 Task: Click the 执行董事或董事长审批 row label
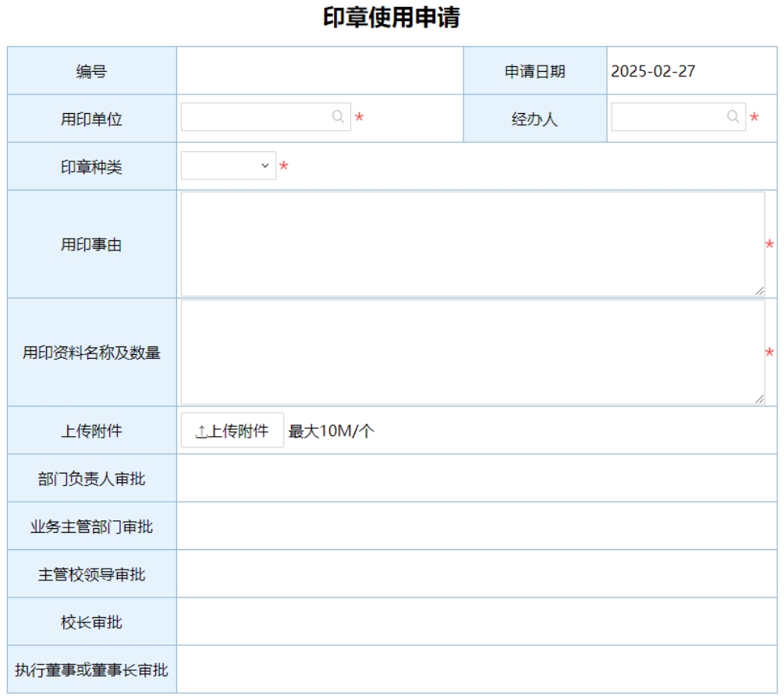click(92, 670)
